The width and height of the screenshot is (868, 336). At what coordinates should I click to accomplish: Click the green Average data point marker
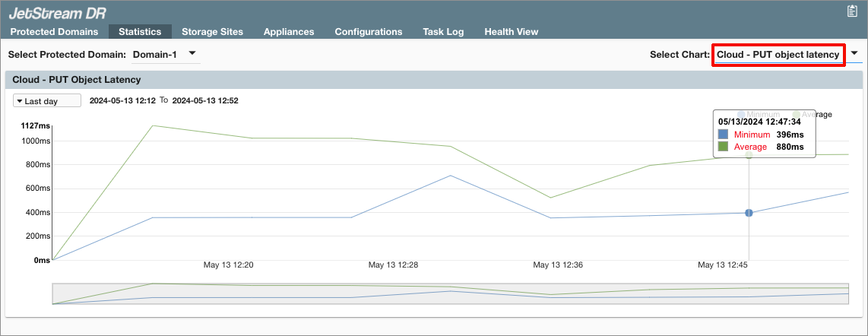click(749, 155)
